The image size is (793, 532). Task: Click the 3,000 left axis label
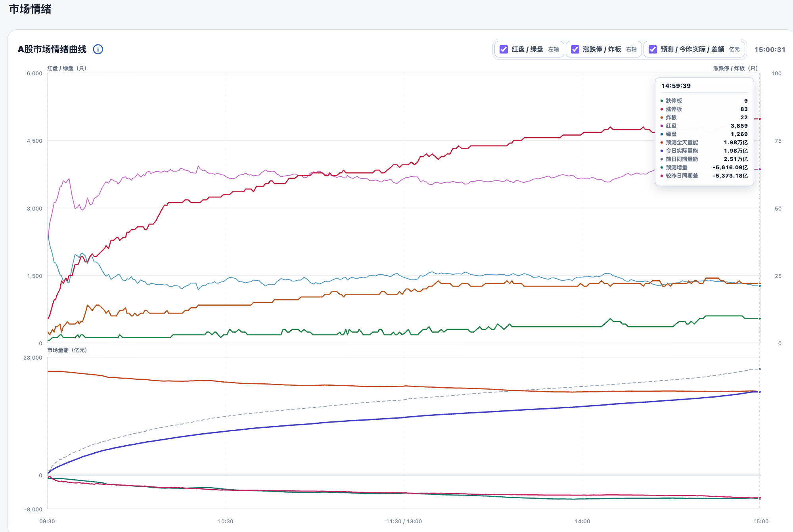click(34, 209)
